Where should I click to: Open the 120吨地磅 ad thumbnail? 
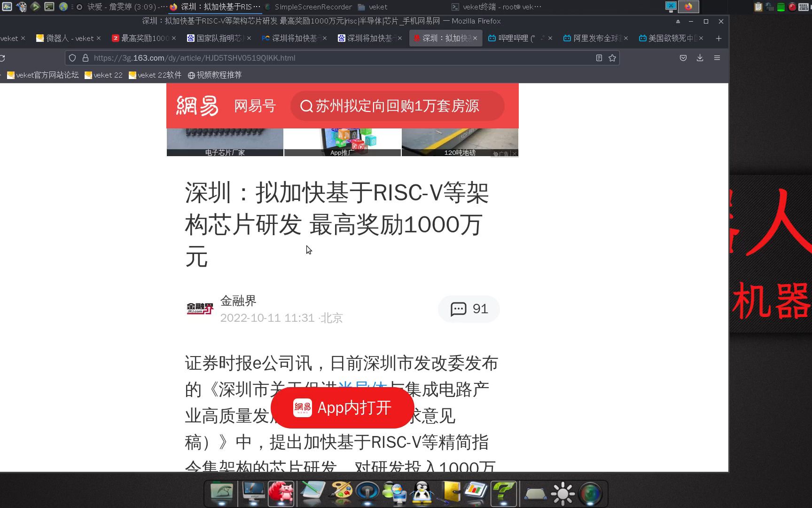coord(460,142)
